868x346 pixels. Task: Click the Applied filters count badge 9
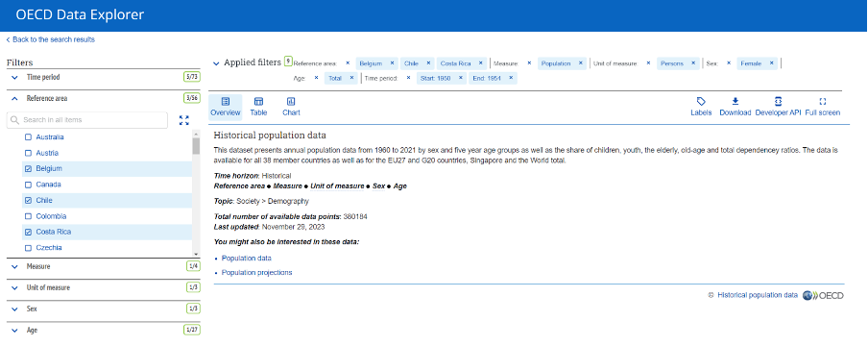point(288,61)
